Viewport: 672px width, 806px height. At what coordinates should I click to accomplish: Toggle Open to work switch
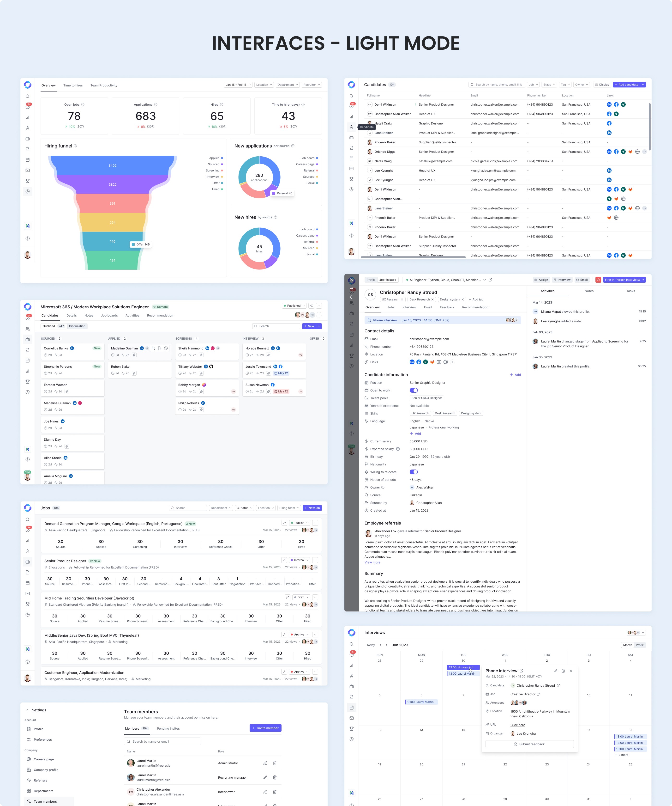(414, 390)
